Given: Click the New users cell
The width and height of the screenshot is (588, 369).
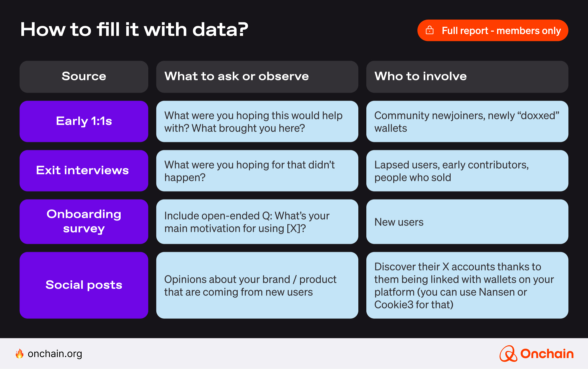Looking at the screenshot, I should tap(467, 221).
